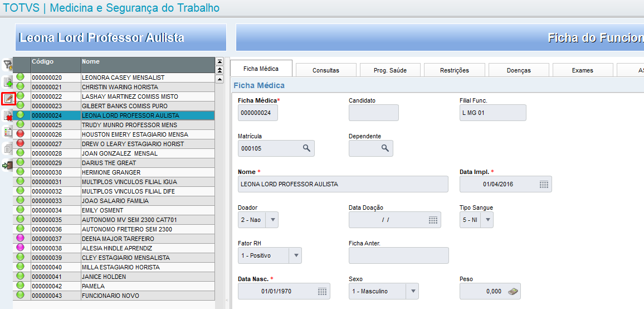Click code cell 000000024

click(56, 115)
